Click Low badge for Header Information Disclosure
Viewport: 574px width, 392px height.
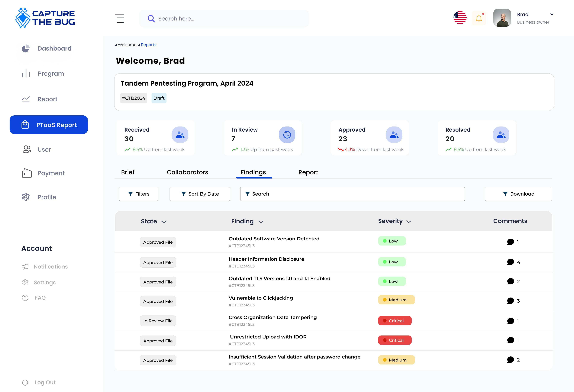[x=392, y=262]
